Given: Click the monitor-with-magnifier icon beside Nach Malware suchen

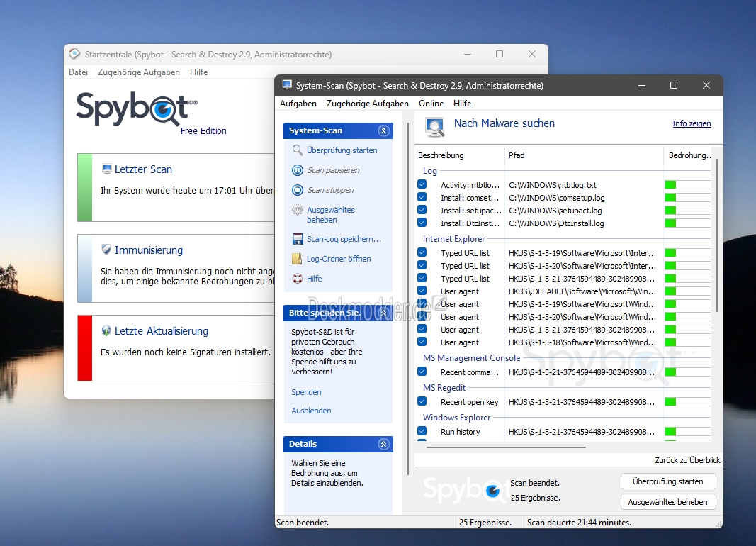Looking at the screenshot, I should pos(435,128).
